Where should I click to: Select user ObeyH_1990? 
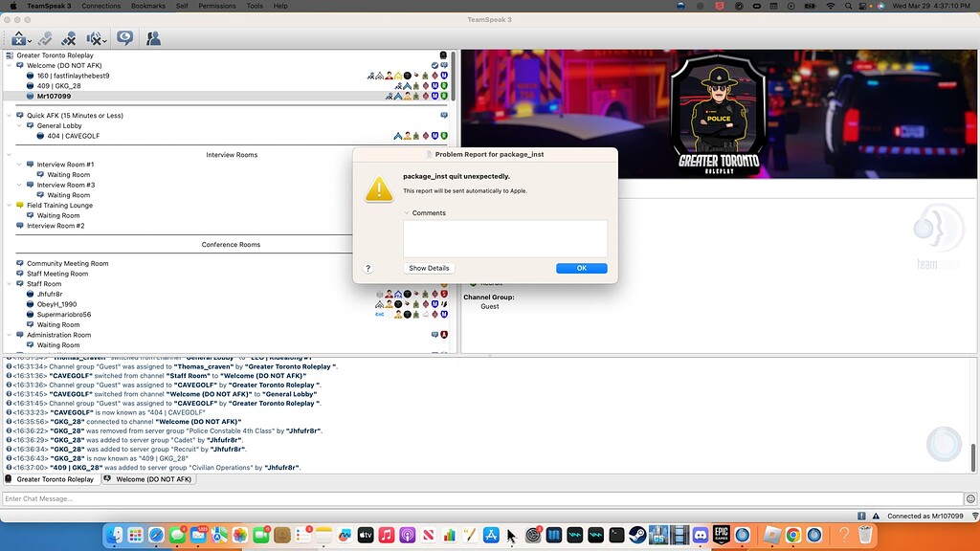(56, 304)
